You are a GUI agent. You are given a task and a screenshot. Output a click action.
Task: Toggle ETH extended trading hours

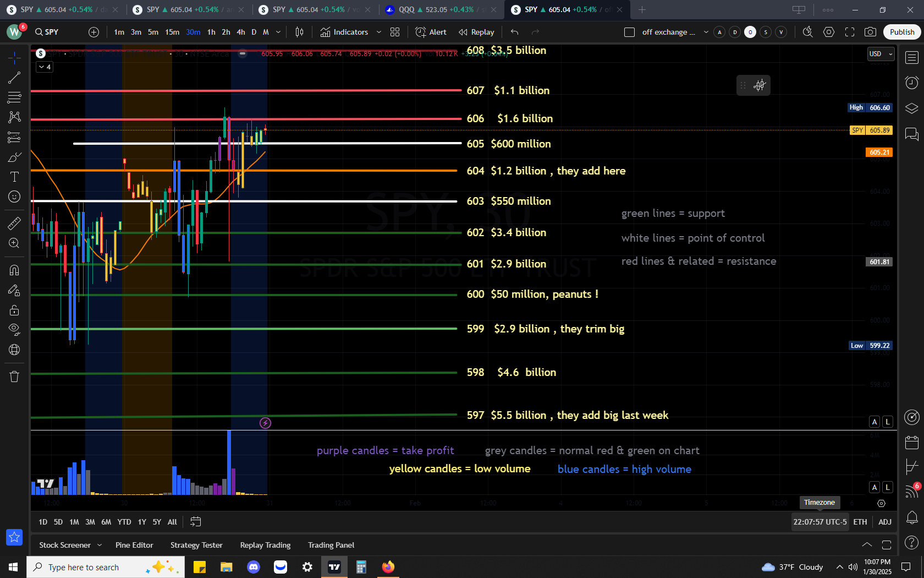(860, 522)
